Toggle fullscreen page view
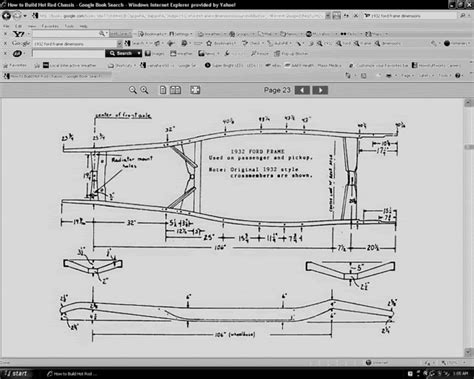This screenshot has width=474, height=379. [x=195, y=90]
